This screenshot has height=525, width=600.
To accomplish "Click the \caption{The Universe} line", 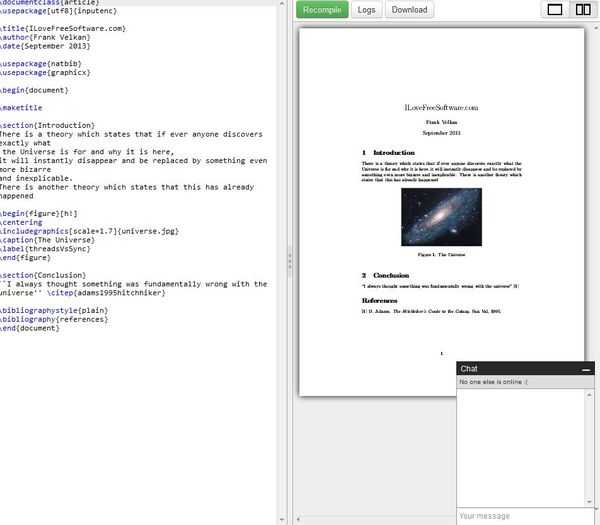I will tap(47, 240).
